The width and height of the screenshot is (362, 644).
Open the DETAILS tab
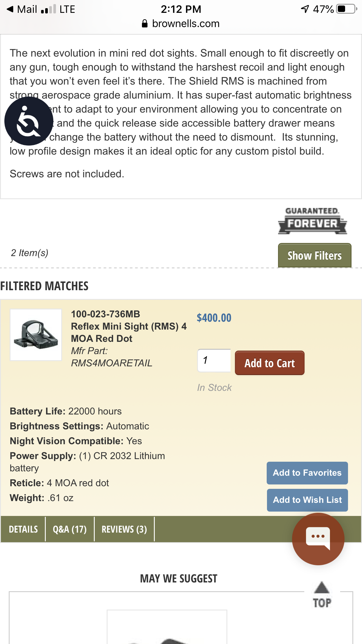point(23,529)
